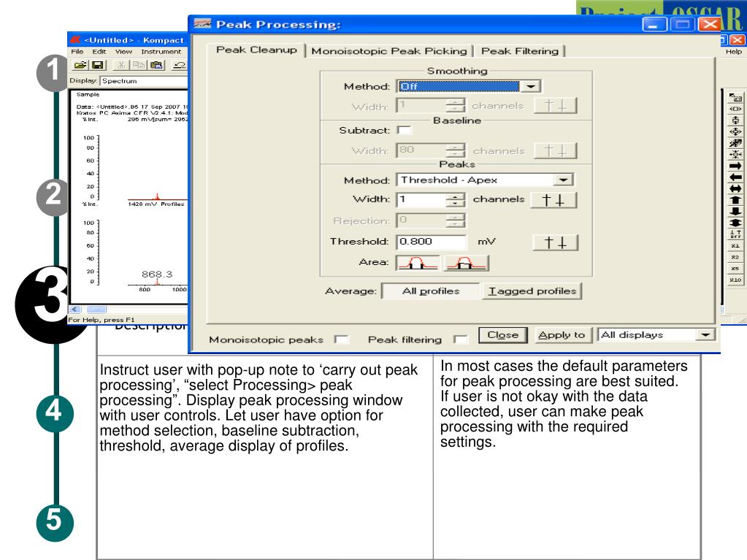Click cursor button beside Threshold mV
The height and width of the screenshot is (560, 747).
555,242
